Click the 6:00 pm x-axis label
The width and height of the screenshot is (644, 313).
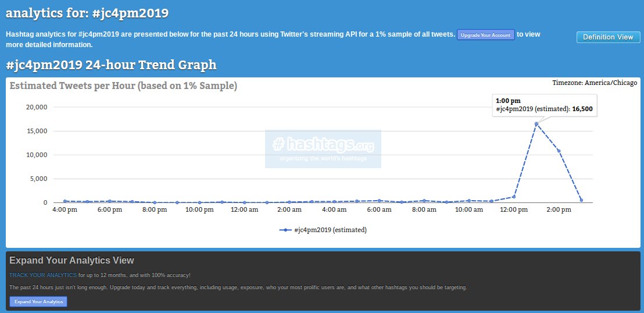110,210
